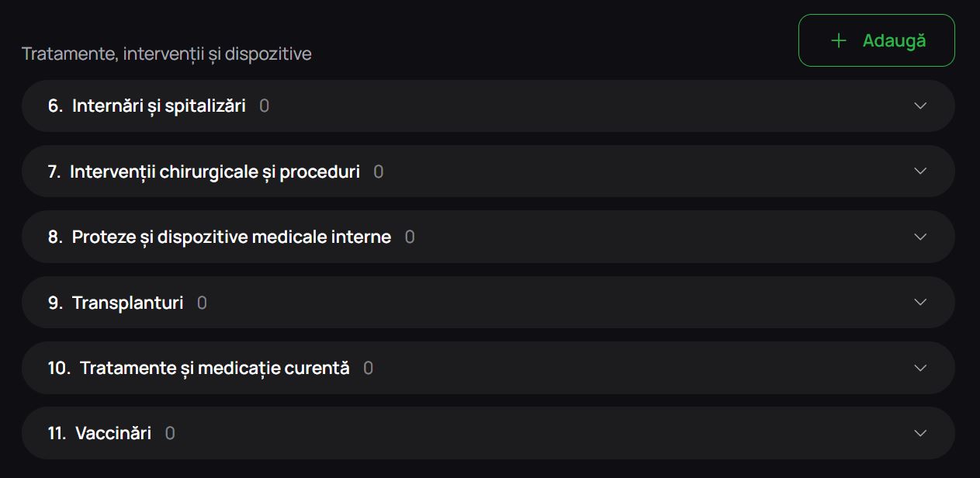Open the Transplanturi chevron arrow
This screenshot has height=478, width=980.
click(920, 302)
